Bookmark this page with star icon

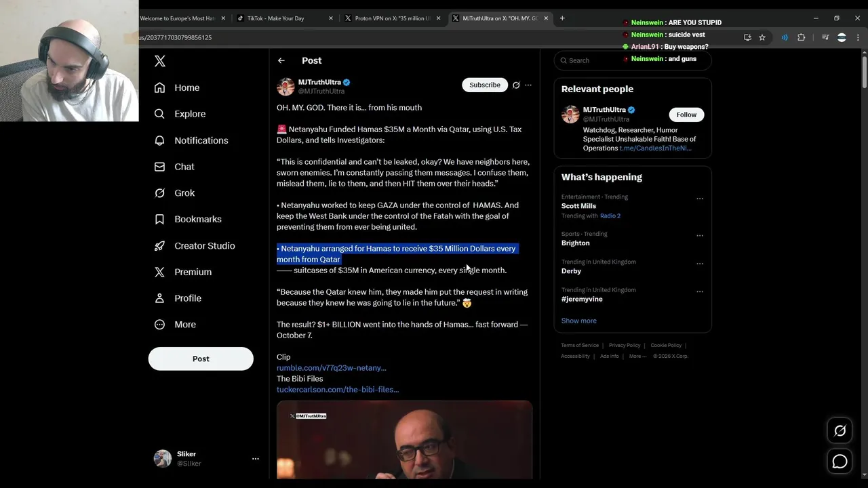[762, 37]
